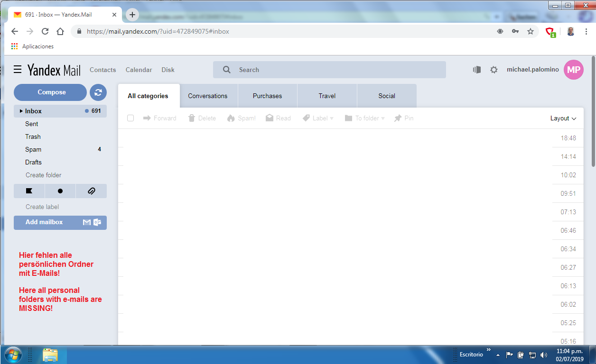Screen dimensions: 596x364
Task: Tick the select all messages checkbox
Action: click(130, 118)
